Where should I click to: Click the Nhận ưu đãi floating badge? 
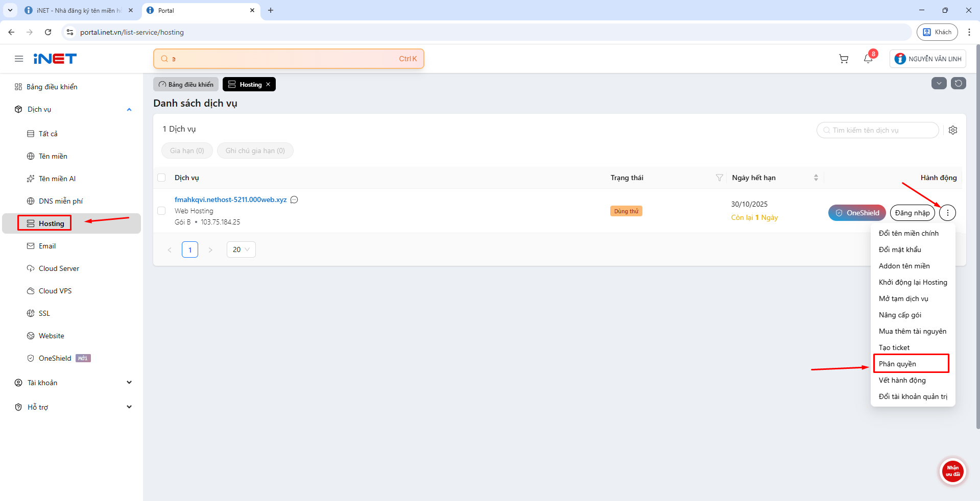[953, 471]
